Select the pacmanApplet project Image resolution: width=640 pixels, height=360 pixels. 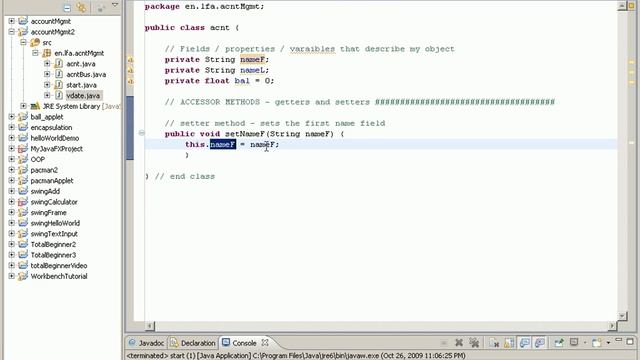pos(52,180)
